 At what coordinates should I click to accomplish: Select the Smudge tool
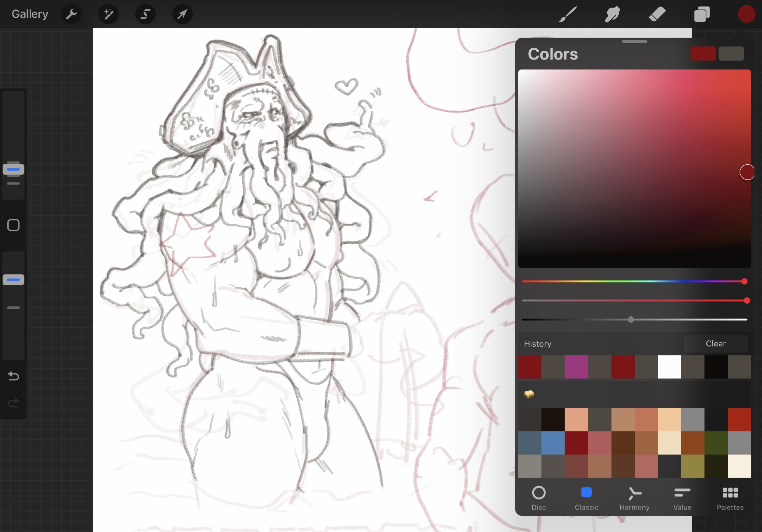click(612, 14)
